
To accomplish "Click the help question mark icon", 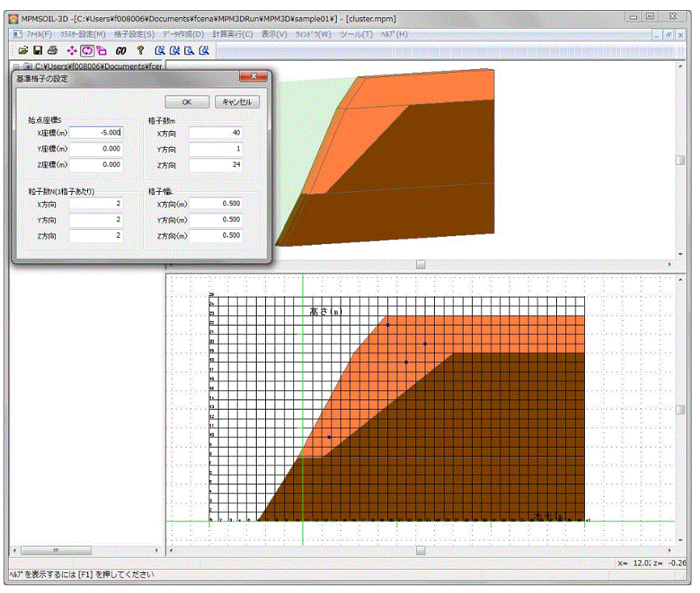I will (x=141, y=50).
